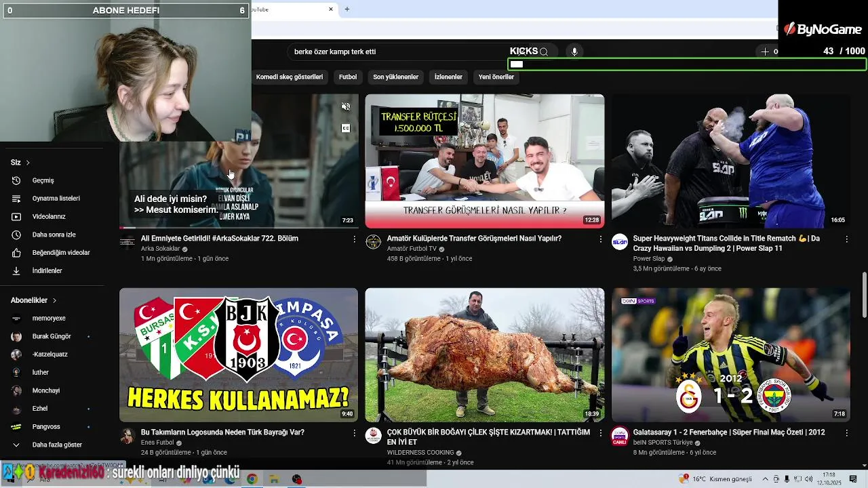Open more options for Türk Bayrağı video

[355, 432]
